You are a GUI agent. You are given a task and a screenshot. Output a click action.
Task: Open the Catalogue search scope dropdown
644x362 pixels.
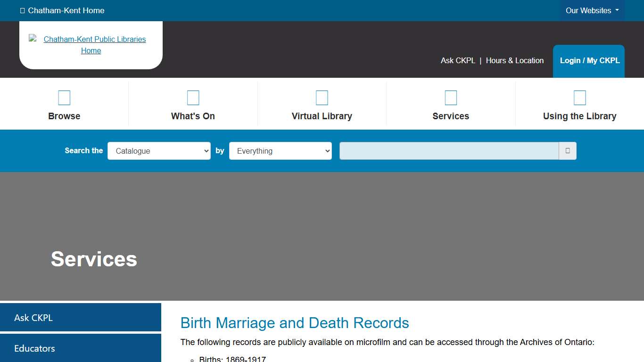[x=159, y=151]
